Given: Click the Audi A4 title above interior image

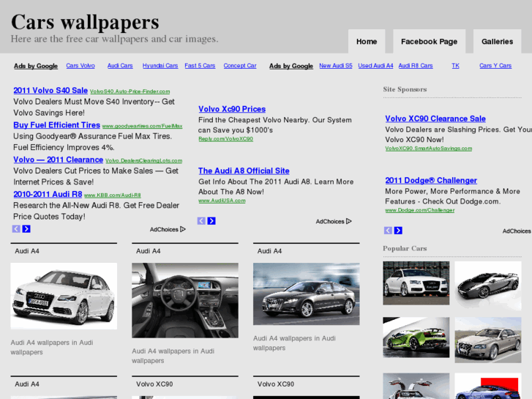Looking at the screenshot, I should click(x=149, y=251).
